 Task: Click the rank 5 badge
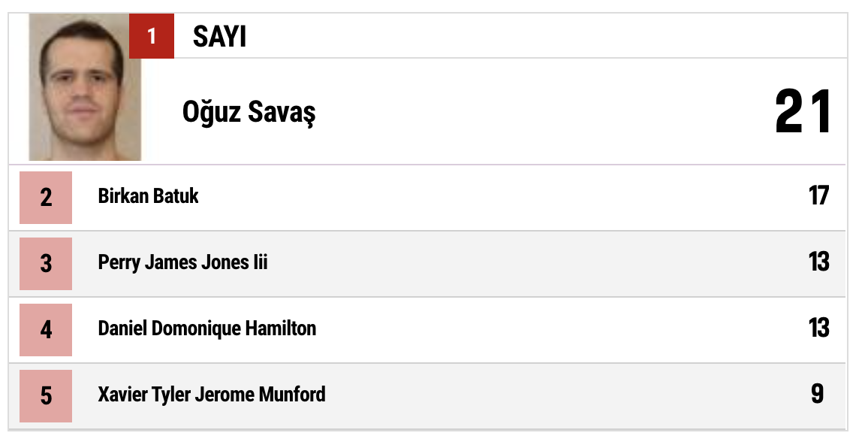click(46, 396)
